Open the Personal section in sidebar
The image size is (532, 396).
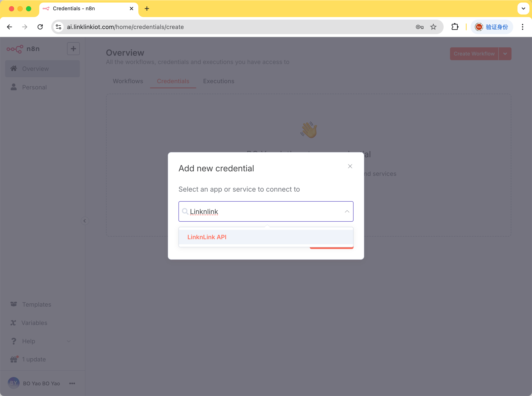click(x=34, y=87)
